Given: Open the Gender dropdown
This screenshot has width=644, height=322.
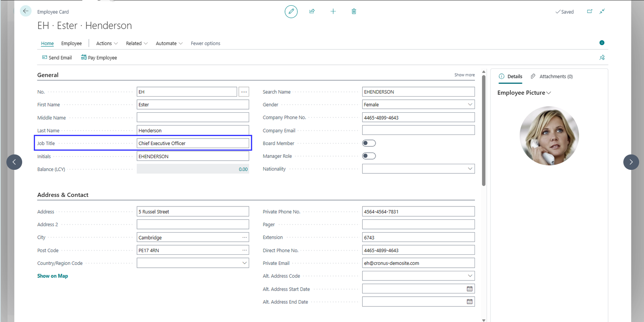Looking at the screenshot, I should pos(470,105).
